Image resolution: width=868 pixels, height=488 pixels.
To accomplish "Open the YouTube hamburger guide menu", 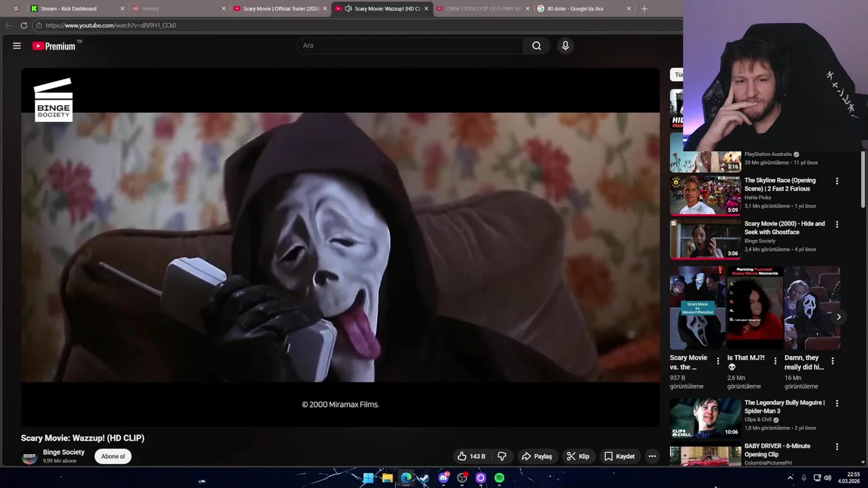I will (17, 45).
